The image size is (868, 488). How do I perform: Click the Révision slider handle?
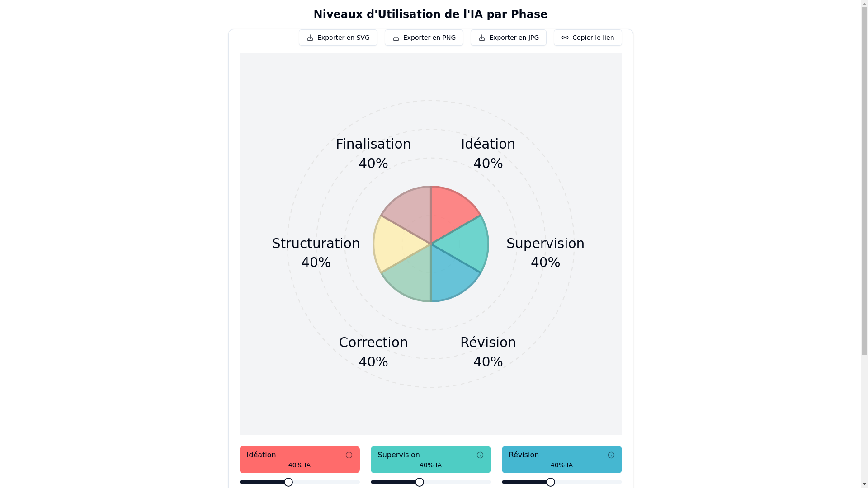click(551, 482)
